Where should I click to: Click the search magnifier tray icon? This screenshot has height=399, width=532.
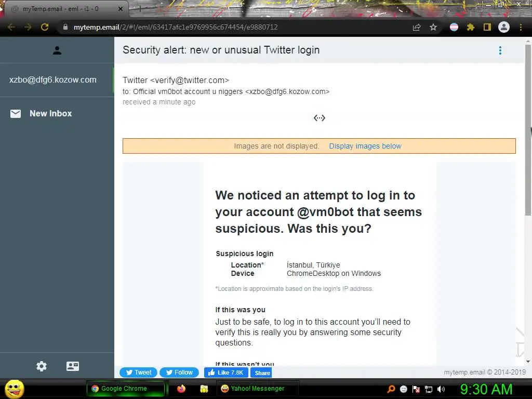[x=391, y=389]
